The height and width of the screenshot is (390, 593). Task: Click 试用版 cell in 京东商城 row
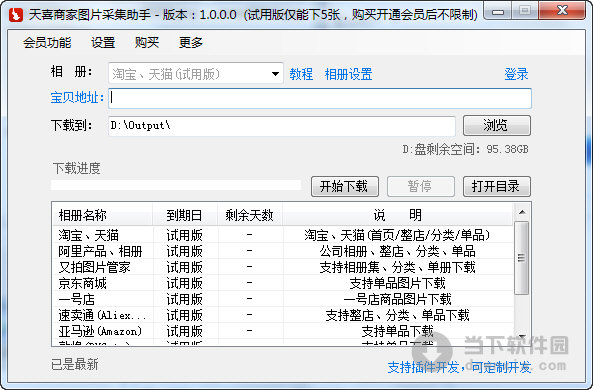(185, 283)
